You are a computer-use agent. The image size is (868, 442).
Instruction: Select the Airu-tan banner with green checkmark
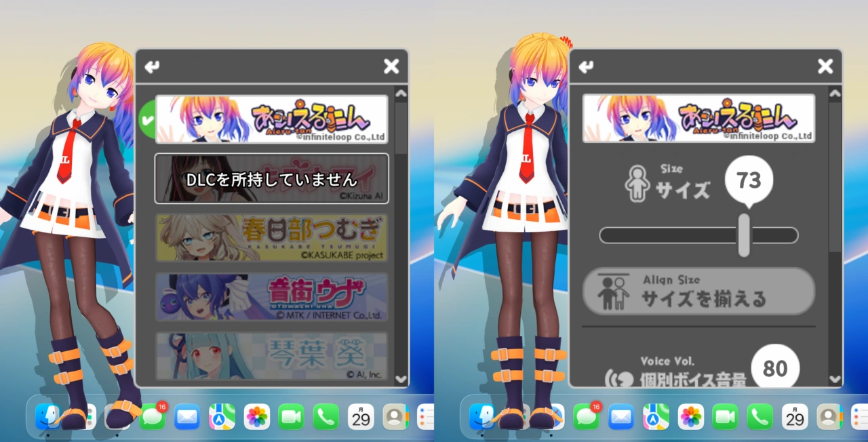tap(272, 119)
